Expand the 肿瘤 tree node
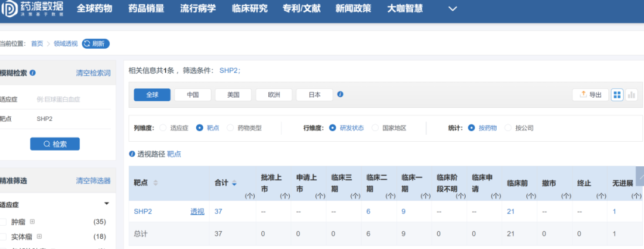Viewport: 644px width, 249px height. point(32,222)
